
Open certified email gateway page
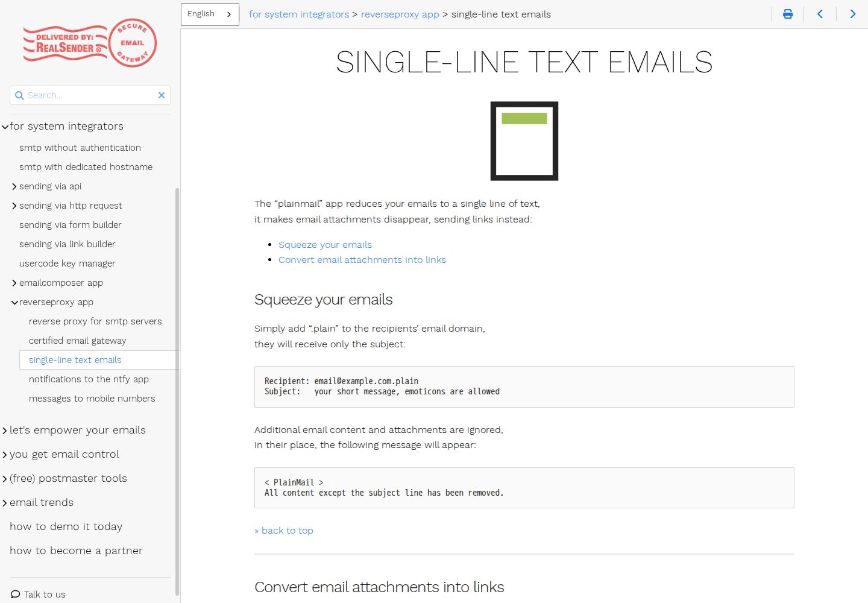pyautogui.click(x=78, y=341)
